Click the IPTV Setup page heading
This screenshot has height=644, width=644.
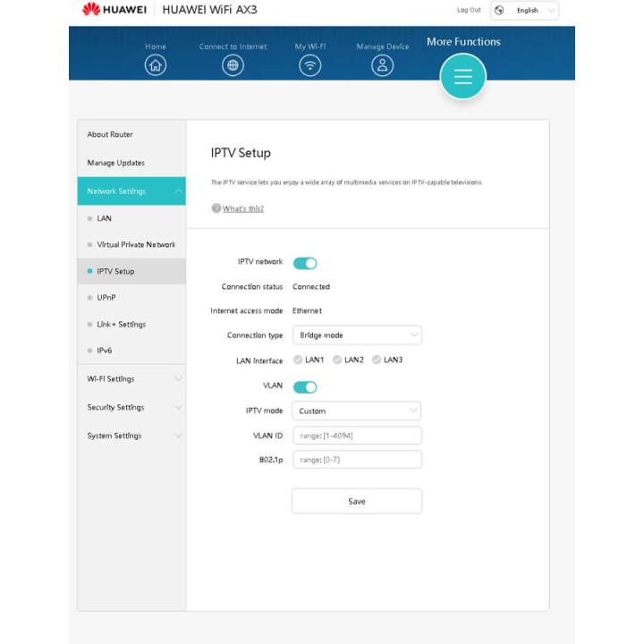pyautogui.click(x=241, y=153)
